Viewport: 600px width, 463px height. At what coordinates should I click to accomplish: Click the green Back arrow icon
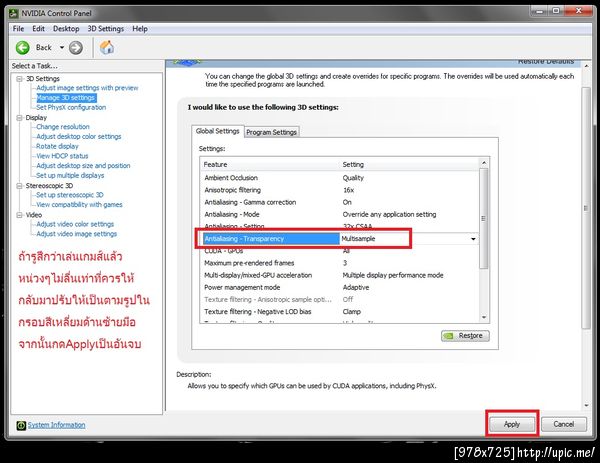pos(23,48)
